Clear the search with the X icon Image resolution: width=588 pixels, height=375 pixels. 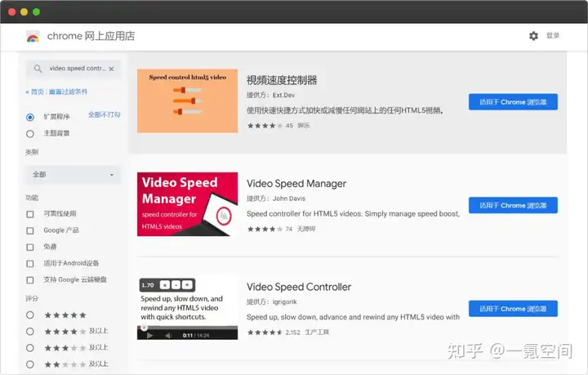(111, 69)
